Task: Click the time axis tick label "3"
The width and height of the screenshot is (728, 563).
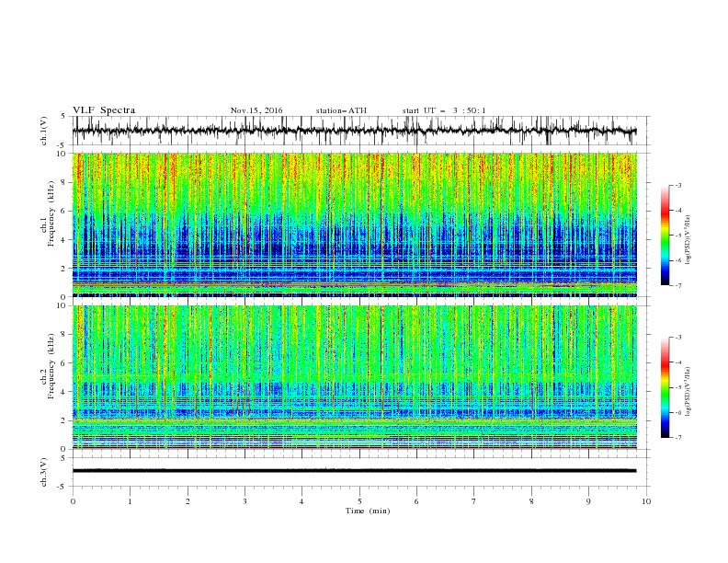Action: pyautogui.click(x=245, y=501)
